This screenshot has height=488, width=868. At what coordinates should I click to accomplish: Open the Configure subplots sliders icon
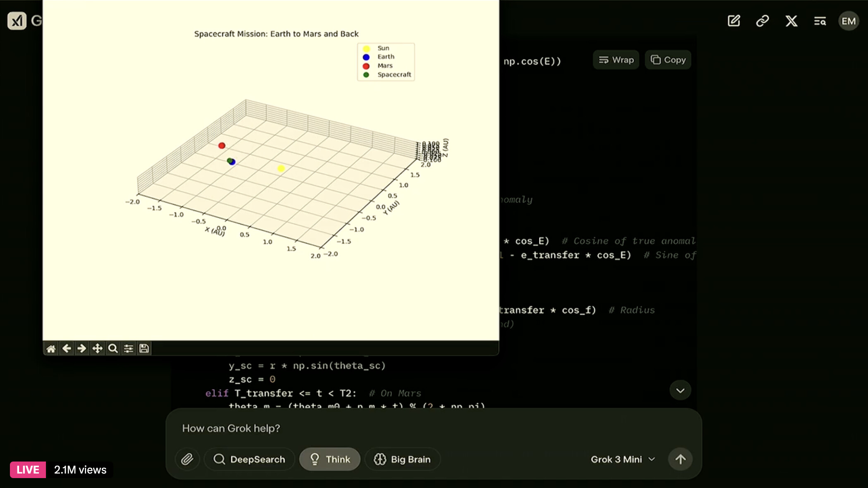pos(128,349)
